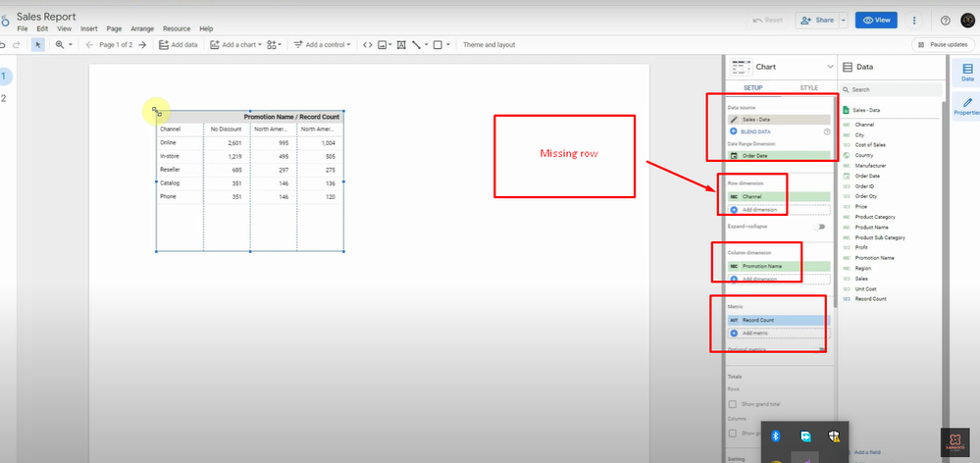Select the arrow selection mode tool
Screen dimensions: 980x463
pos(38,45)
